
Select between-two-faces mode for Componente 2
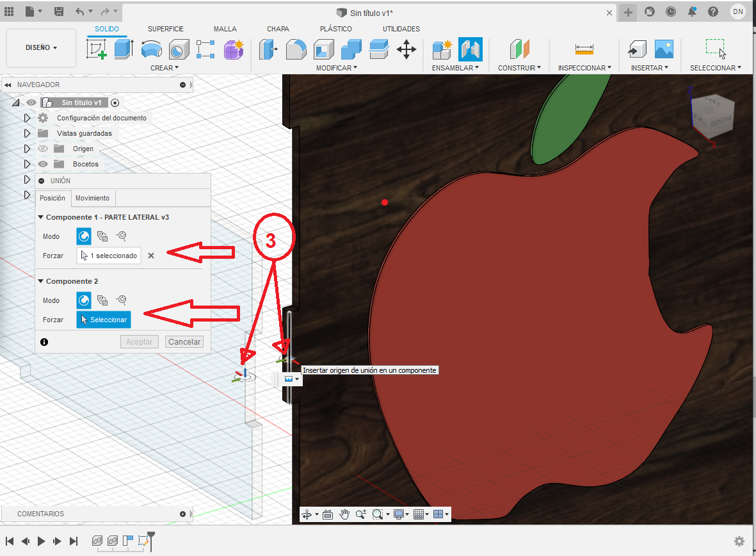(x=102, y=300)
